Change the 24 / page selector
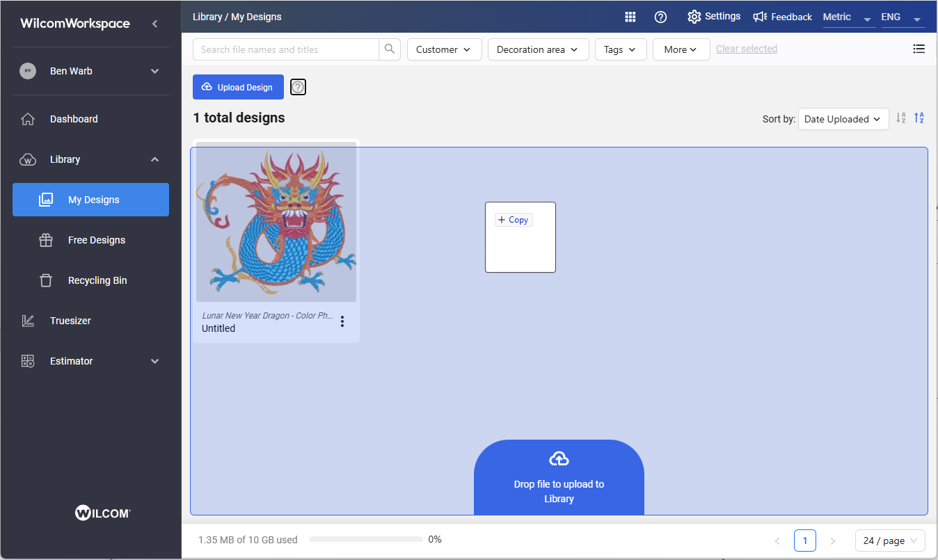 890,541
